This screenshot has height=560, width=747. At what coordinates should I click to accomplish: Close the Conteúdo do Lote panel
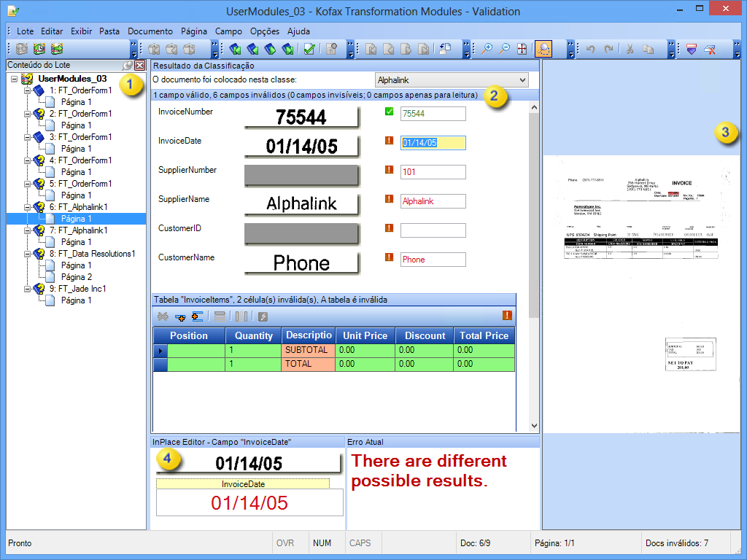click(x=140, y=65)
